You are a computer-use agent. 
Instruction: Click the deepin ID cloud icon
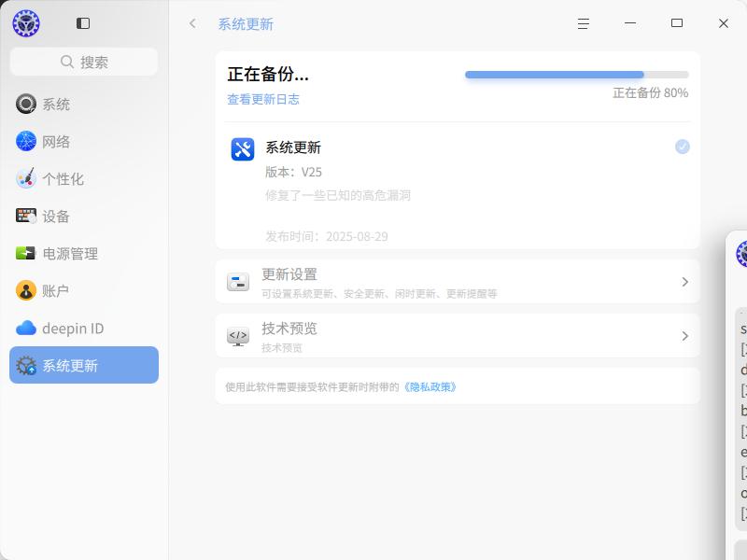pyautogui.click(x=26, y=329)
